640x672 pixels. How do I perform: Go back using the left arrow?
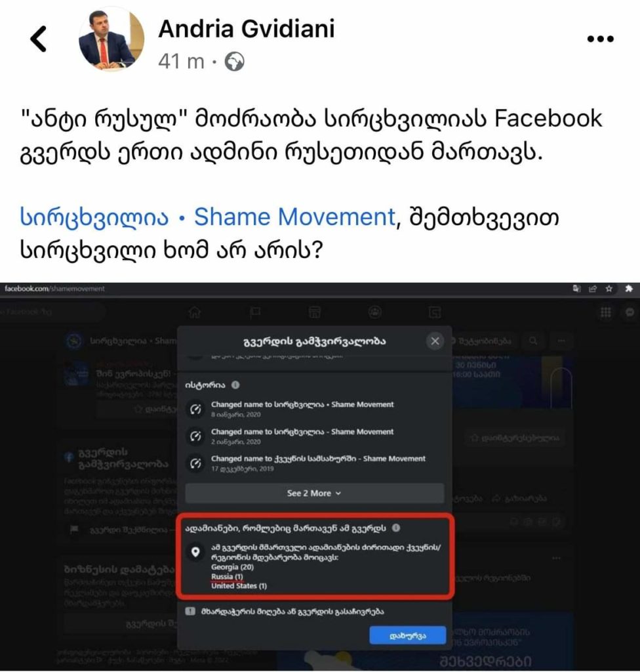[38, 39]
